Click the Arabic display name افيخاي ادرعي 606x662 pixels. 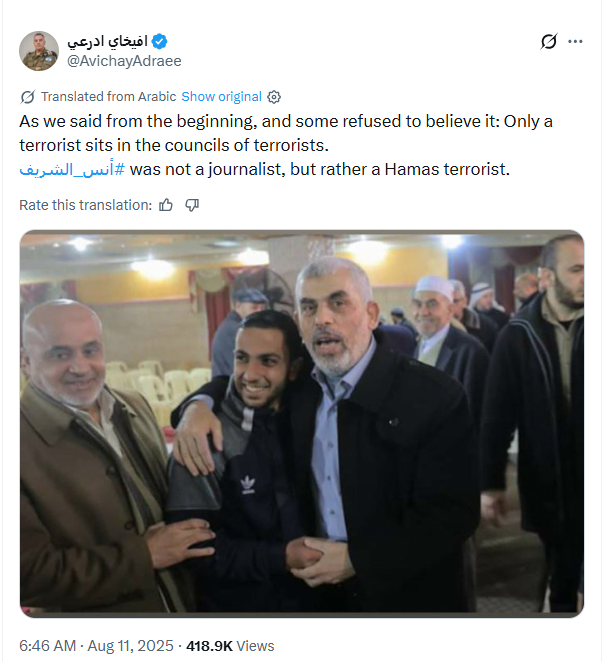[x=108, y=41]
